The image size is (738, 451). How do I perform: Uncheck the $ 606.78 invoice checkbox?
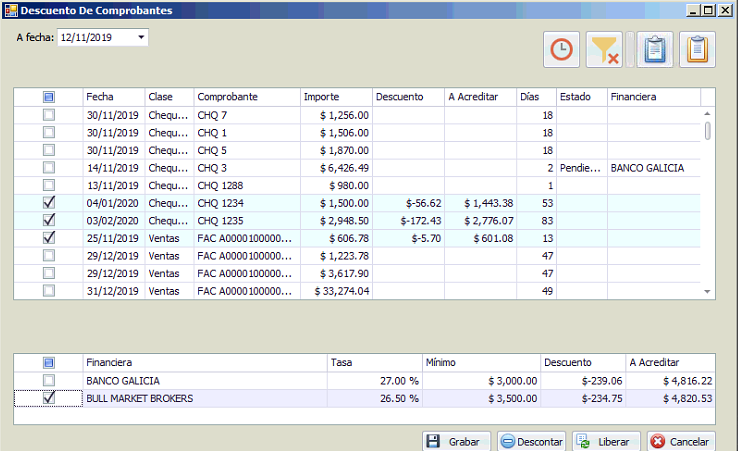coord(48,238)
